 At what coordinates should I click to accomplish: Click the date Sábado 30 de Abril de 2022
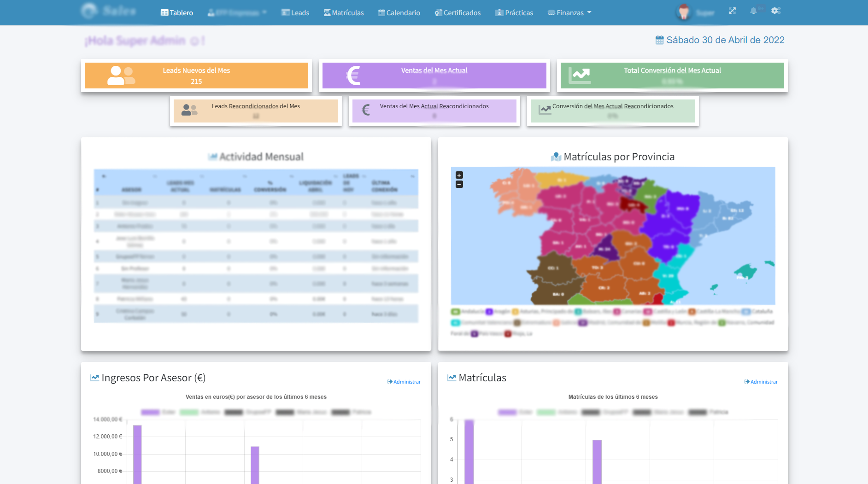725,40
